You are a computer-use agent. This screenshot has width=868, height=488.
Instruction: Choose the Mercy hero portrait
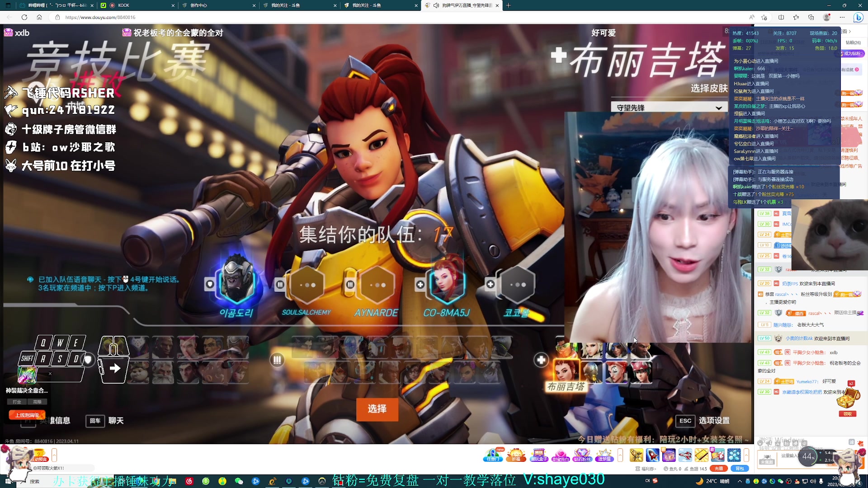click(591, 350)
